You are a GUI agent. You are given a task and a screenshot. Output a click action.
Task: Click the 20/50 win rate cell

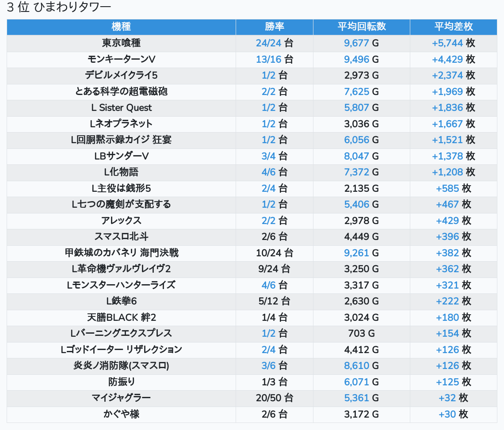(274, 398)
